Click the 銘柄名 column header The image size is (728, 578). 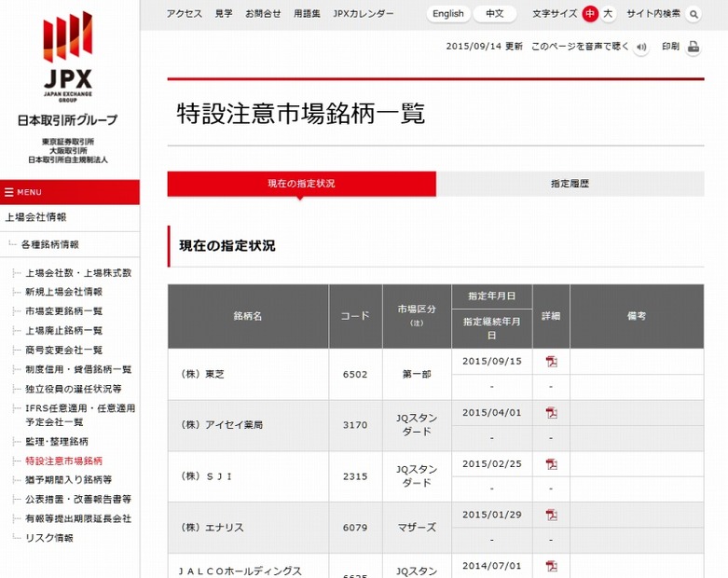(248, 316)
